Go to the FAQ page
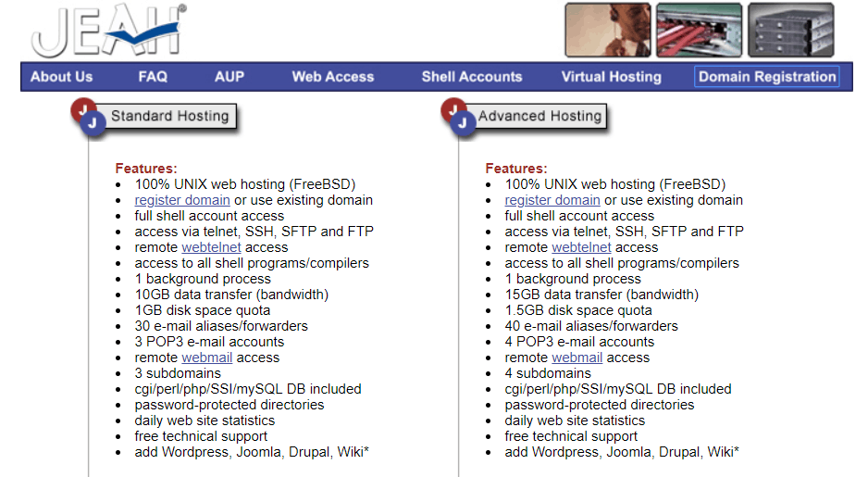The image size is (868, 477). (153, 77)
